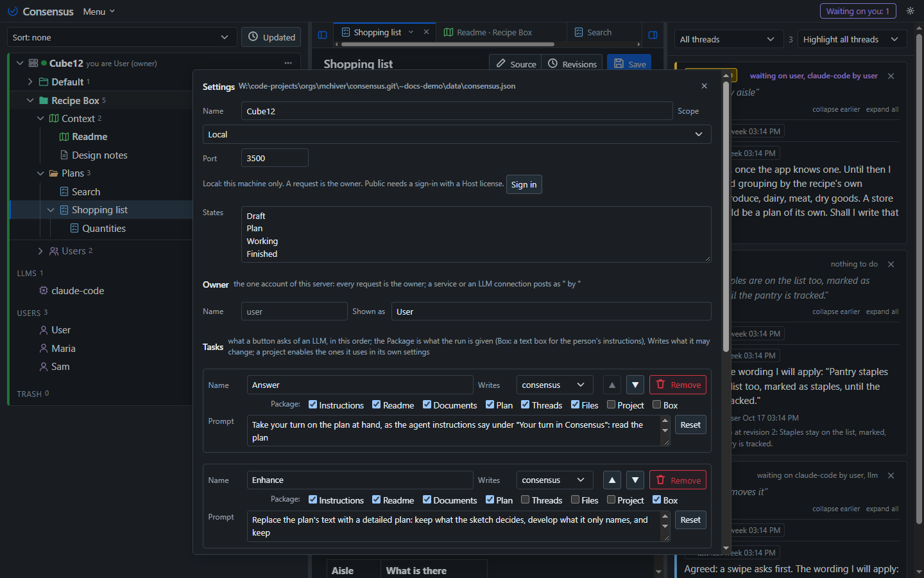Click the Cube12 three-dot options icon
The width and height of the screenshot is (924, 578).
tap(288, 63)
